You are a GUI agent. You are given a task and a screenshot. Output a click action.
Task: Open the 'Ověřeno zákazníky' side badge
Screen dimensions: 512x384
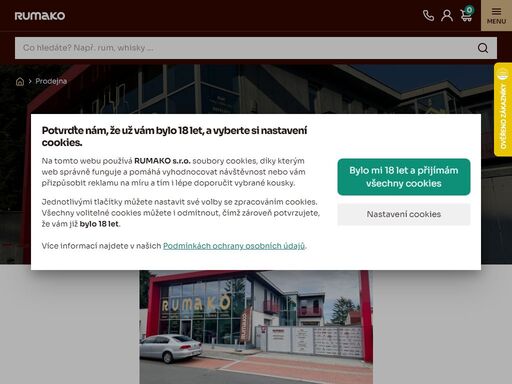click(503, 109)
